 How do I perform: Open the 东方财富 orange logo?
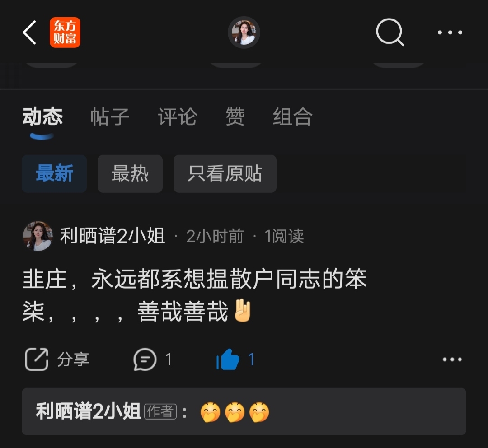pyautogui.click(x=65, y=33)
